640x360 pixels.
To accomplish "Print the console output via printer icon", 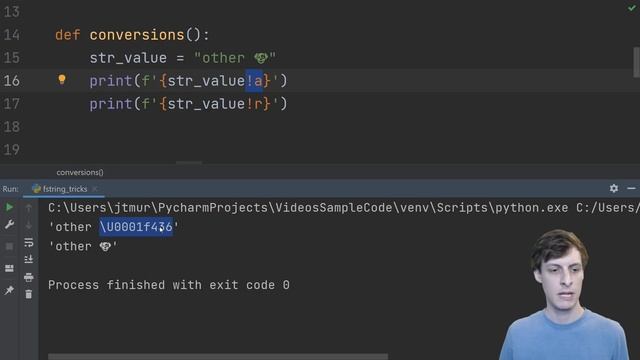I will tap(29, 277).
